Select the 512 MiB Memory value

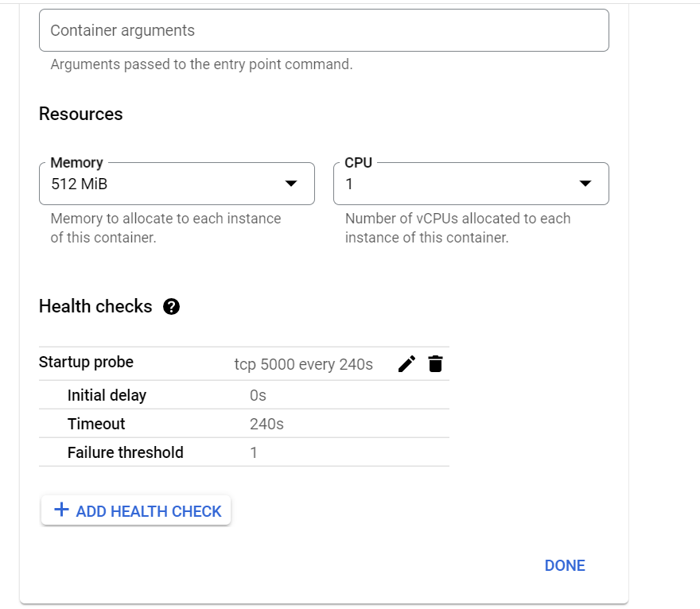(80, 184)
